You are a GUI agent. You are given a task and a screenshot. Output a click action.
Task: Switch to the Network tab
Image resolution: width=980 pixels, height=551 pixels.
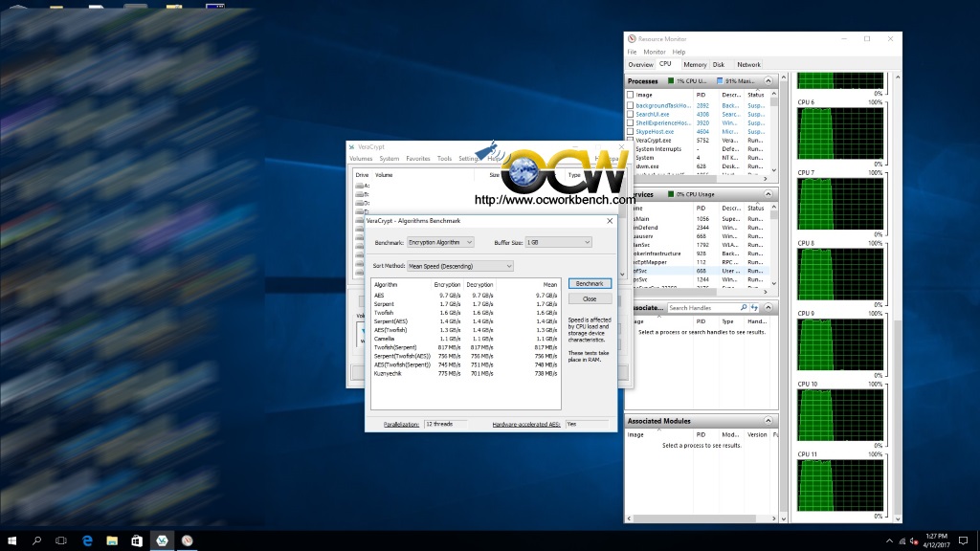[x=748, y=64]
